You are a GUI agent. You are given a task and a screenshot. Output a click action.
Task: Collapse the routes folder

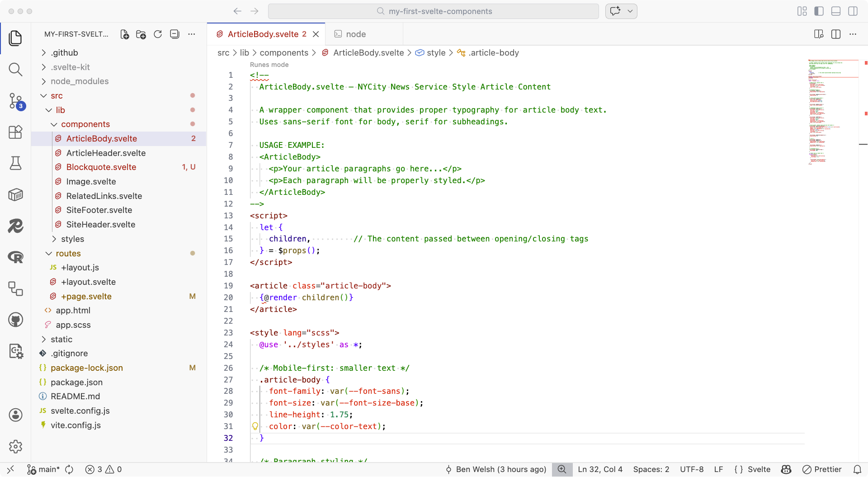[118, 254]
